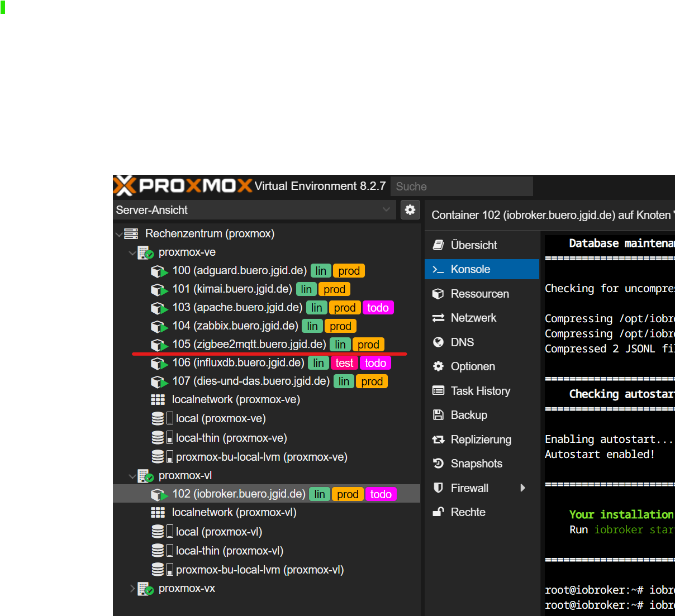Viewport: 675px width, 616px height.
Task: Open the Rechte permissions section
Action: (482, 512)
